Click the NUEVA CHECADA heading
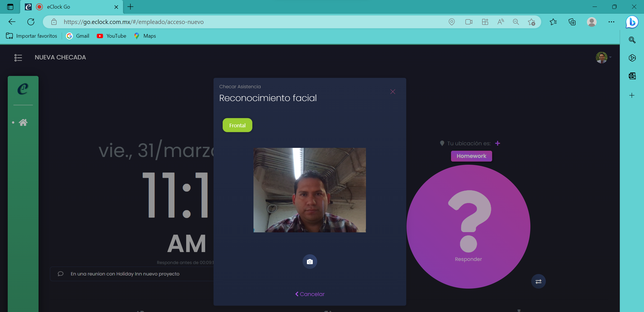Image resolution: width=644 pixels, height=312 pixels. tap(60, 57)
